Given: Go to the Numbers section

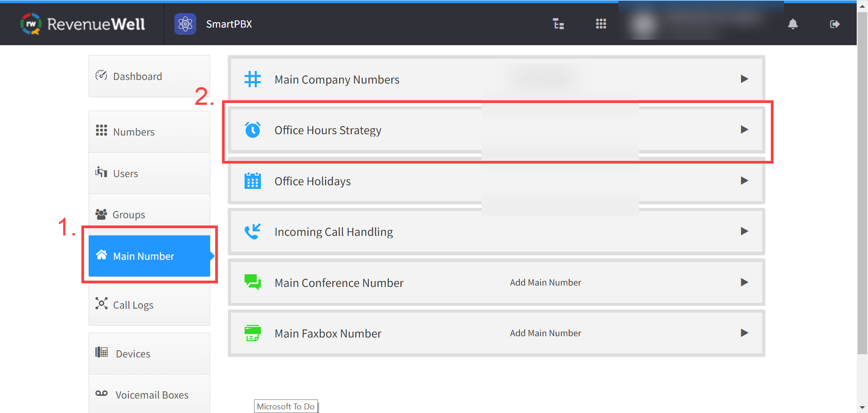Looking at the screenshot, I should point(149,131).
